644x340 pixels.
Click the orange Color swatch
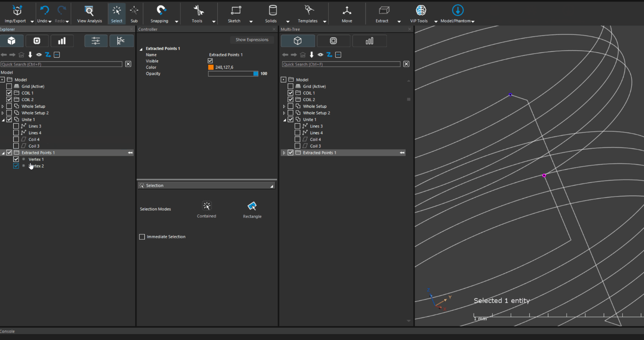211,67
